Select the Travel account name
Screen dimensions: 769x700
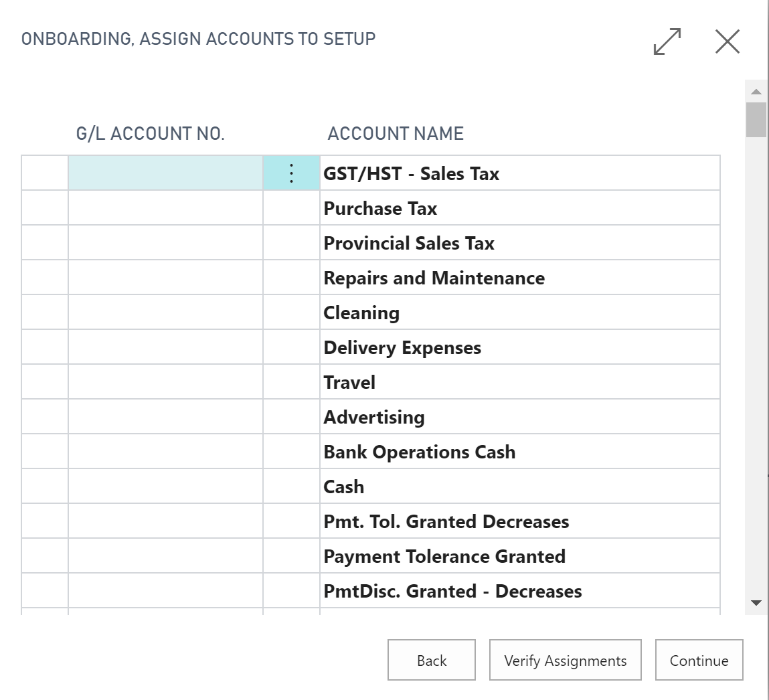point(349,383)
